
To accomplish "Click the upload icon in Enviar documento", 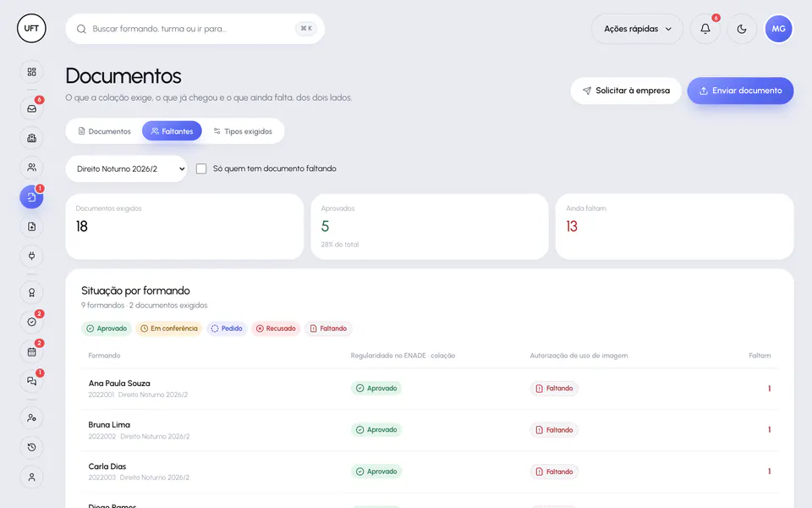I will click(x=704, y=91).
